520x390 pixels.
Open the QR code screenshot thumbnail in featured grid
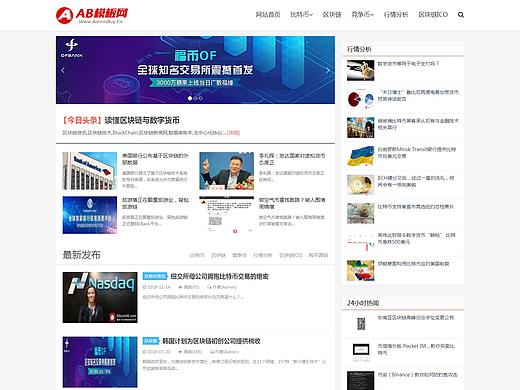(227, 215)
